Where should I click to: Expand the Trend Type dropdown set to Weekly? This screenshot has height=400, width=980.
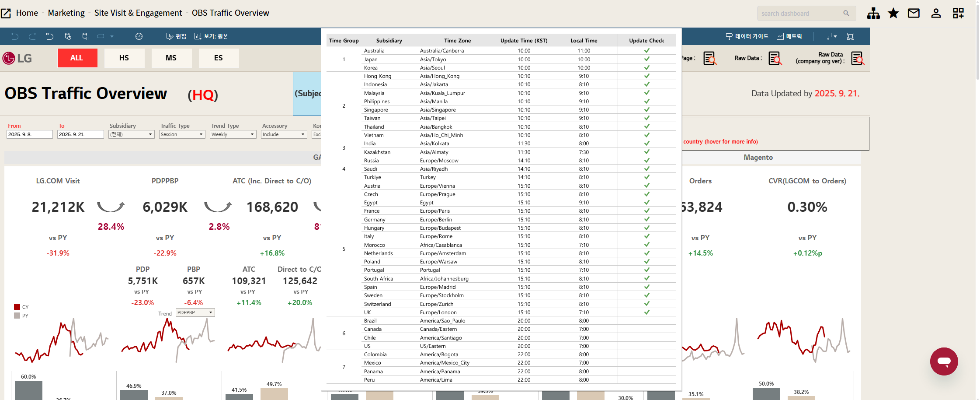click(x=233, y=134)
